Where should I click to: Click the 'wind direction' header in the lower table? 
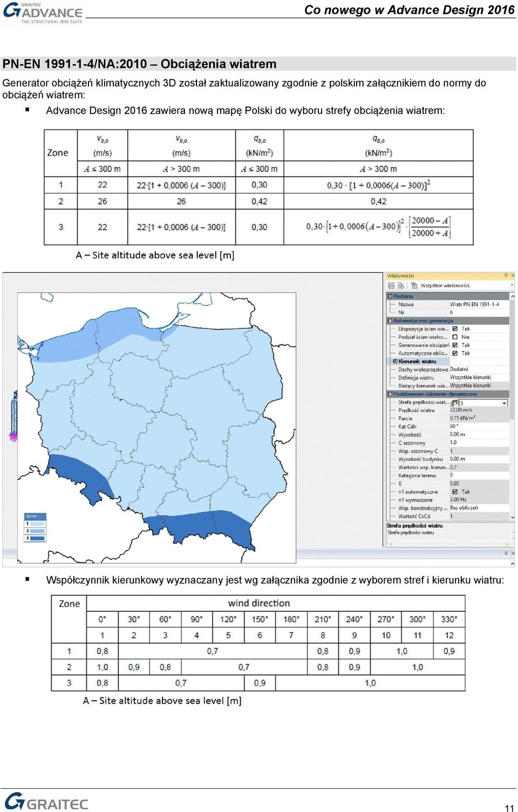point(259,603)
